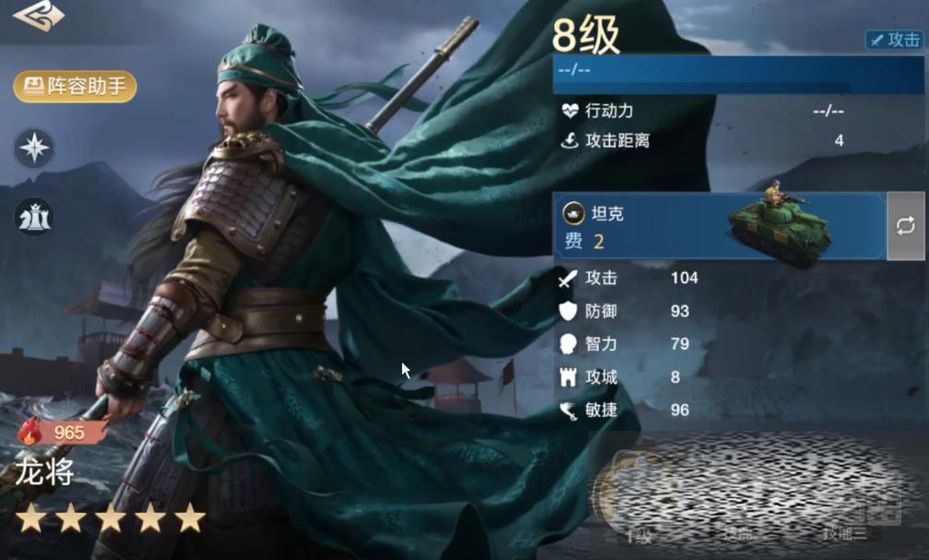Tap the castle icon beside 攻城 8

tap(567, 377)
